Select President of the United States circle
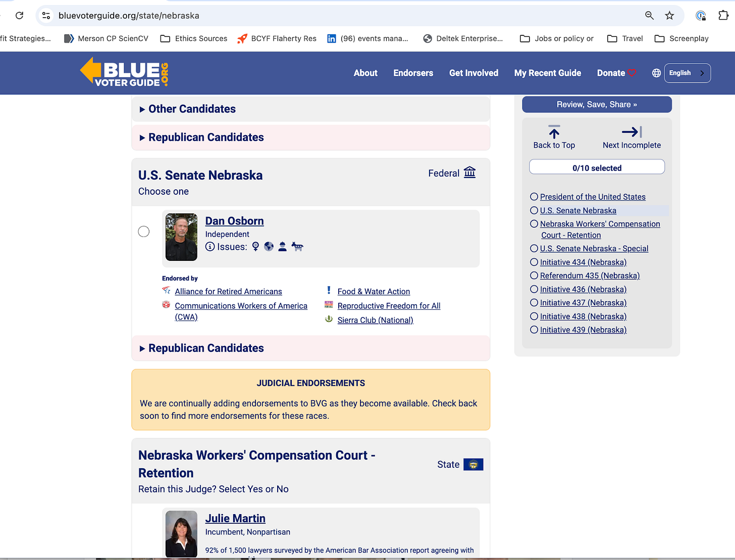Screen dimensions: 735x560 pos(534,197)
